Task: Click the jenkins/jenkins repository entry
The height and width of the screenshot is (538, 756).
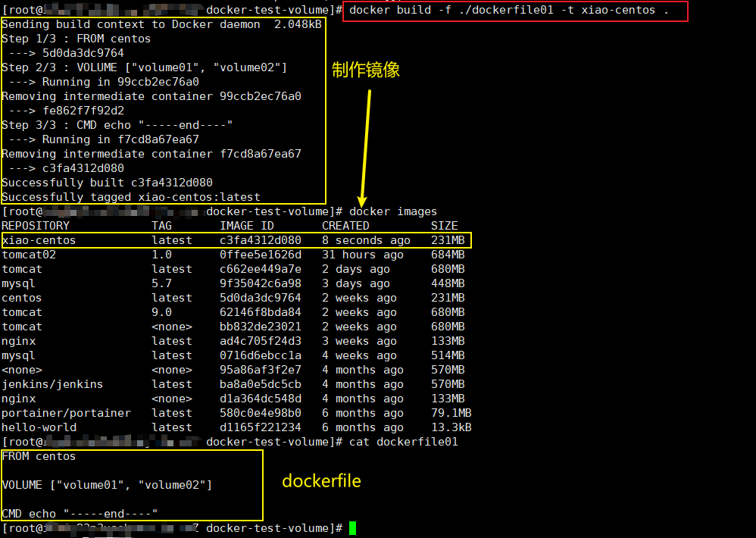Action: point(52,384)
